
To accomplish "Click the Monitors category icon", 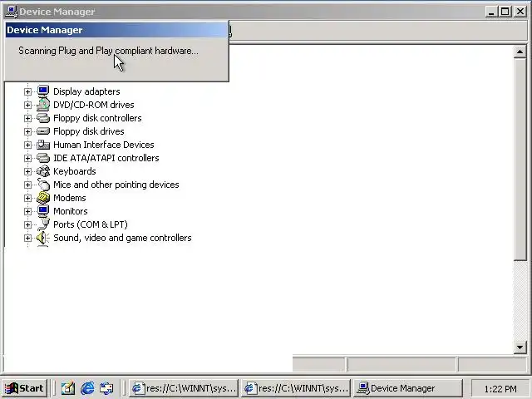I will point(43,211).
